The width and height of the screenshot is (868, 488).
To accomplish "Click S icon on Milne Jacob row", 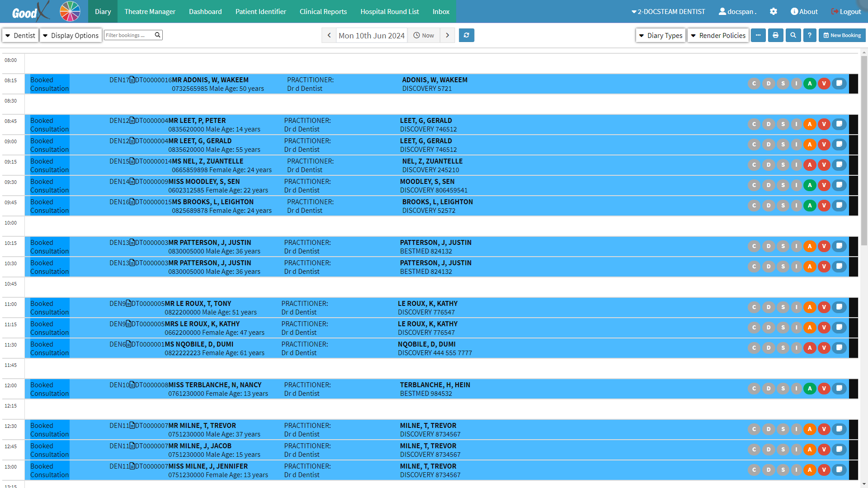I will click(783, 450).
